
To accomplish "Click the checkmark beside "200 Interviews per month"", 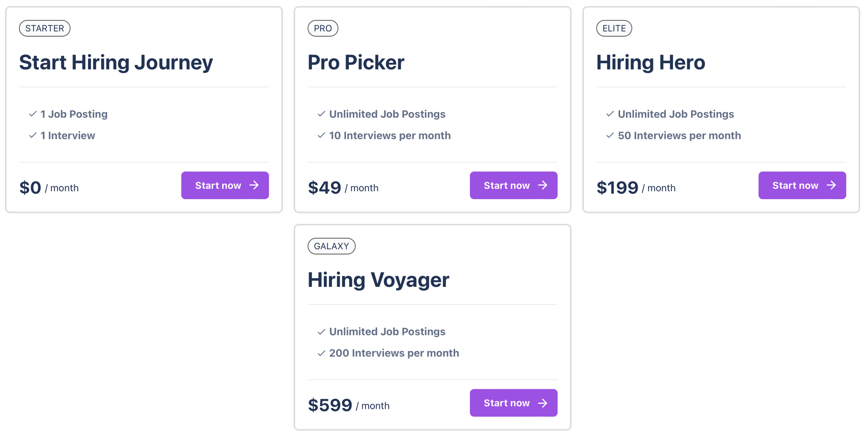I will click(x=321, y=353).
